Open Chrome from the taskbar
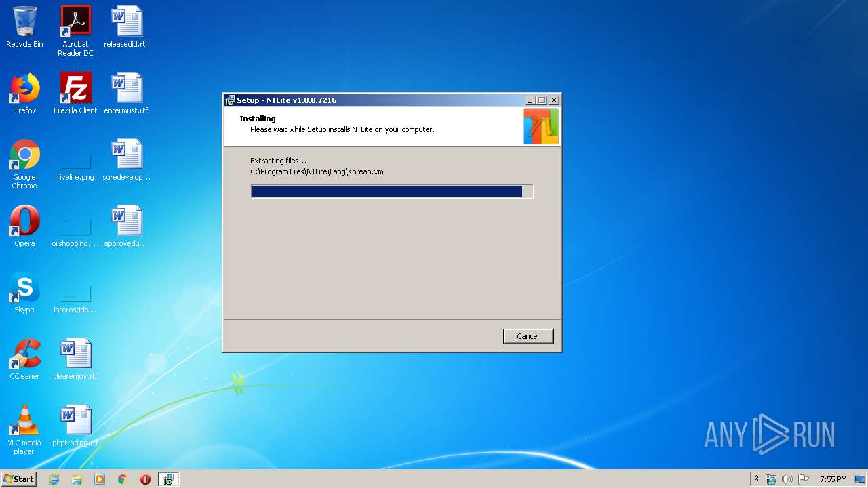This screenshot has height=488, width=868. pyautogui.click(x=123, y=479)
